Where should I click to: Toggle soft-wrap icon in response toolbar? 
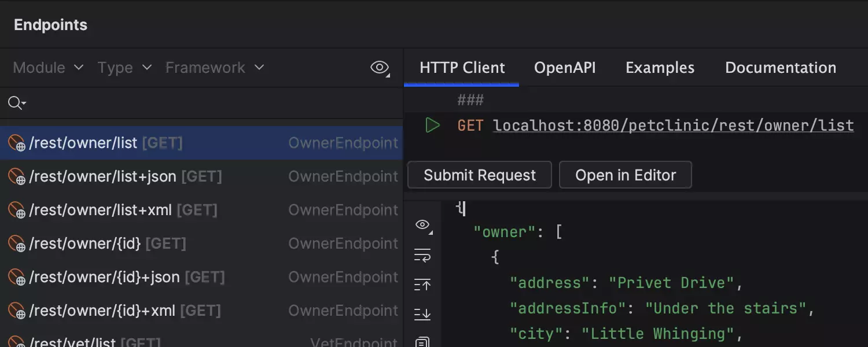[x=422, y=255]
